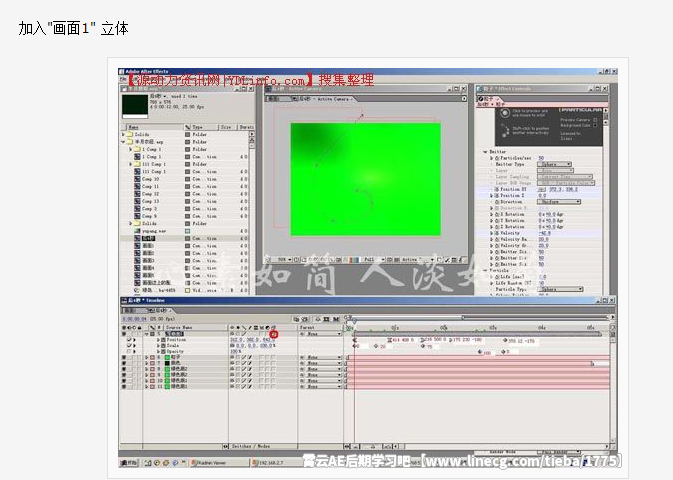Select 'Comp 10' composition in project list
Screen dimensions: 673x480
click(x=151, y=179)
